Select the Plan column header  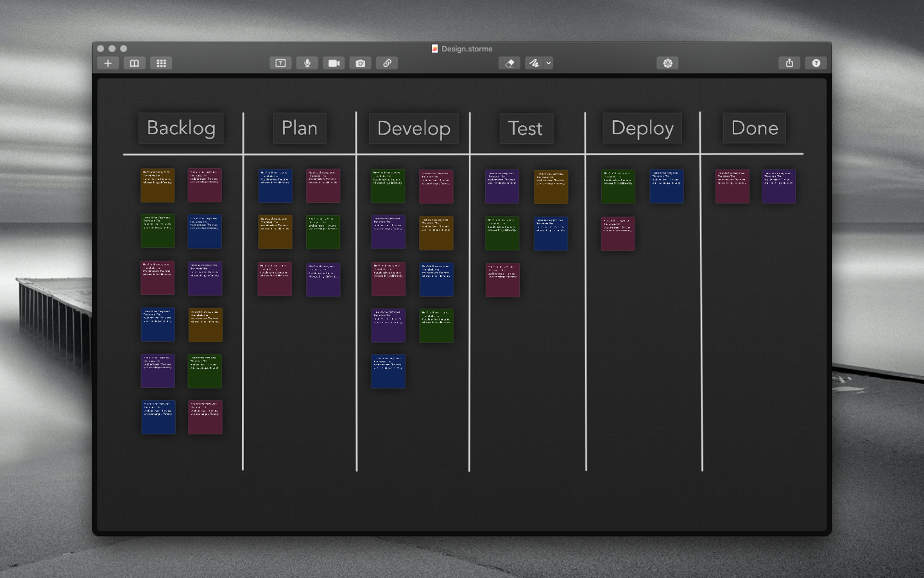coord(300,128)
